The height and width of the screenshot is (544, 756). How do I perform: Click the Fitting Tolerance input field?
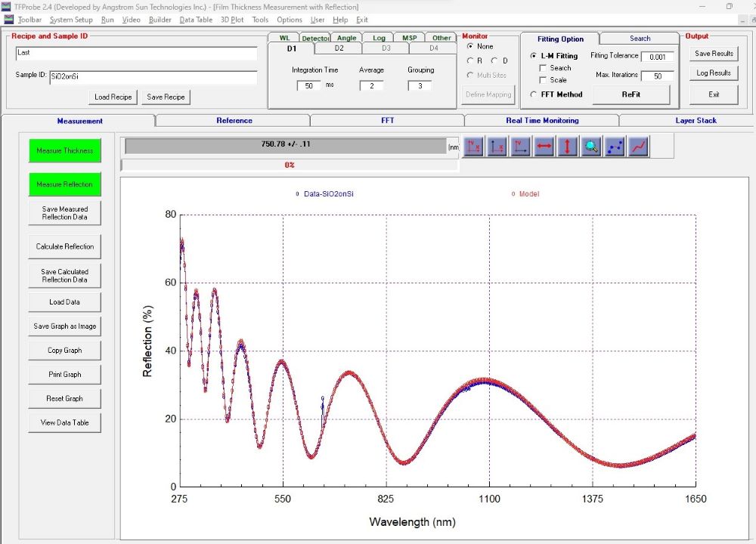(x=658, y=57)
